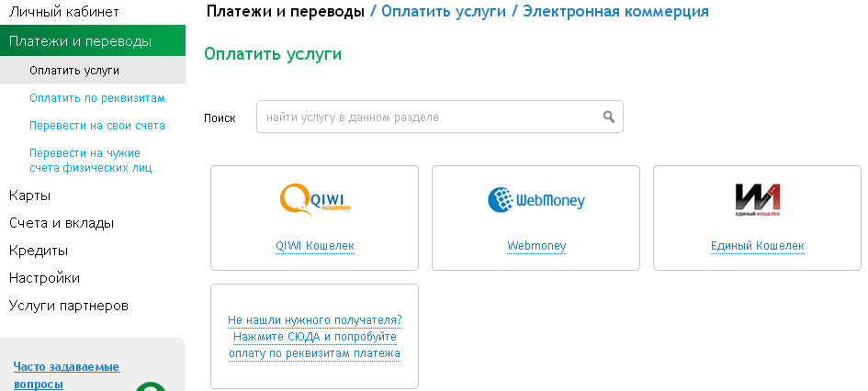The width and height of the screenshot is (868, 391).
Task: Select Оплатить услуги submenu item
Action: tap(93, 71)
